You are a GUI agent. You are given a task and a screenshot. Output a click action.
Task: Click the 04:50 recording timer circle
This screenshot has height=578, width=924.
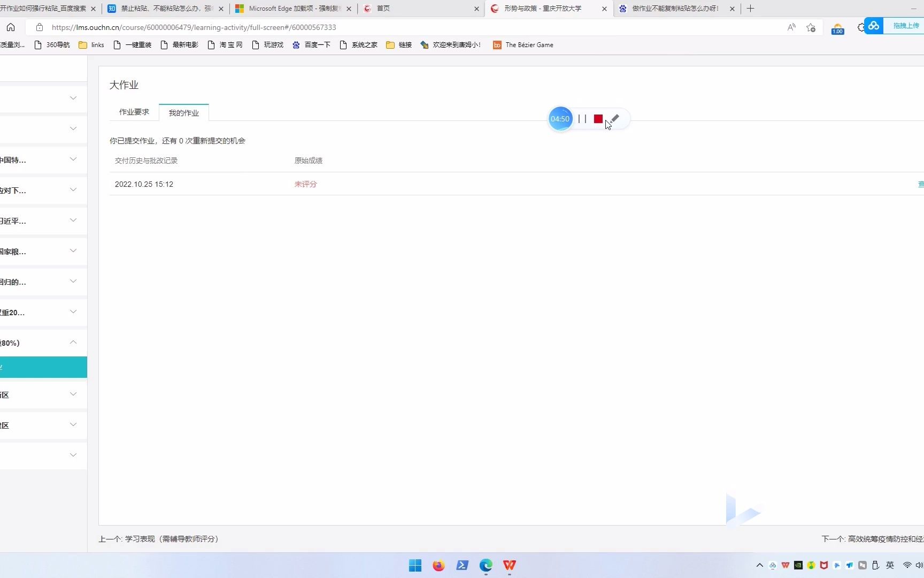point(560,119)
